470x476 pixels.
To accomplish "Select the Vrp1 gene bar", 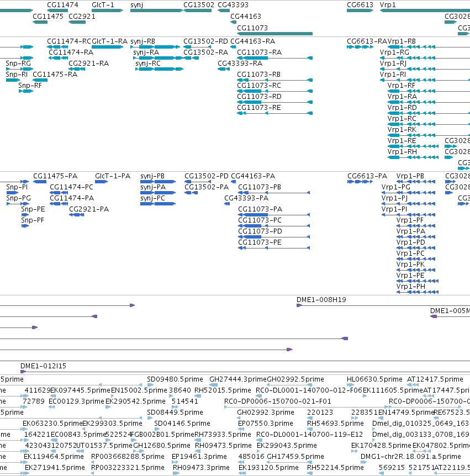I will [425, 10].
